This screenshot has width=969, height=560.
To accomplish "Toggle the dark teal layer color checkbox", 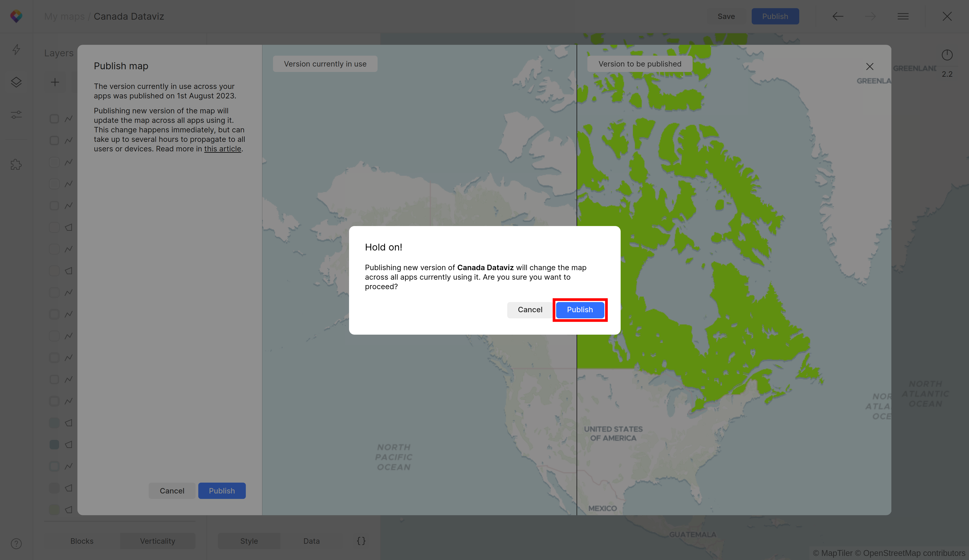I will (x=54, y=444).
